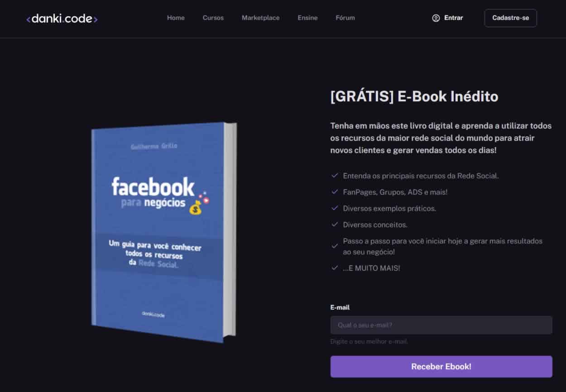Click the Receber Ebook! button
This screenshot has width=566, height=392.
click(441, 367)
